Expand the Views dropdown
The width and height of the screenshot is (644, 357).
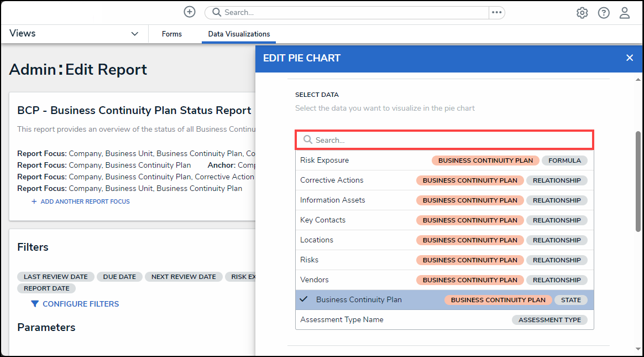134,34
